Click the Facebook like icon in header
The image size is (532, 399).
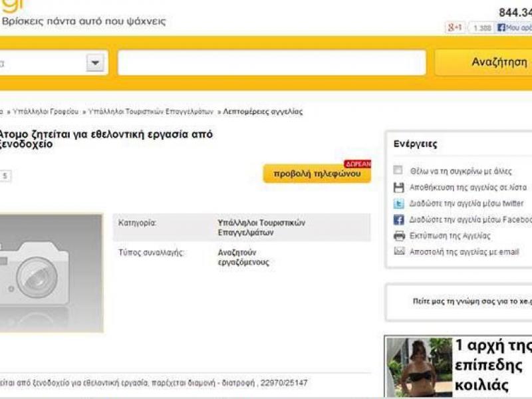click(x=501, y=28)
